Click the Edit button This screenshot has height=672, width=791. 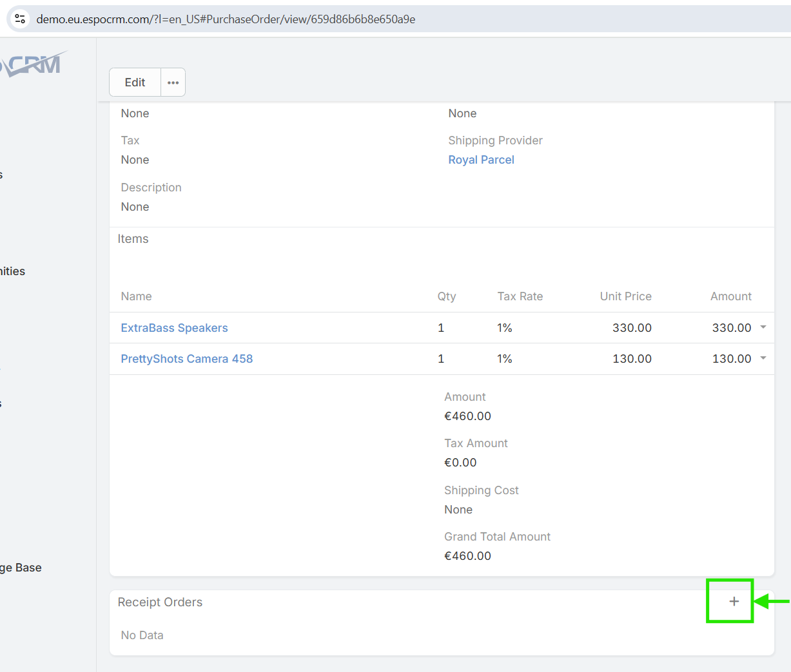click(135, 82)
